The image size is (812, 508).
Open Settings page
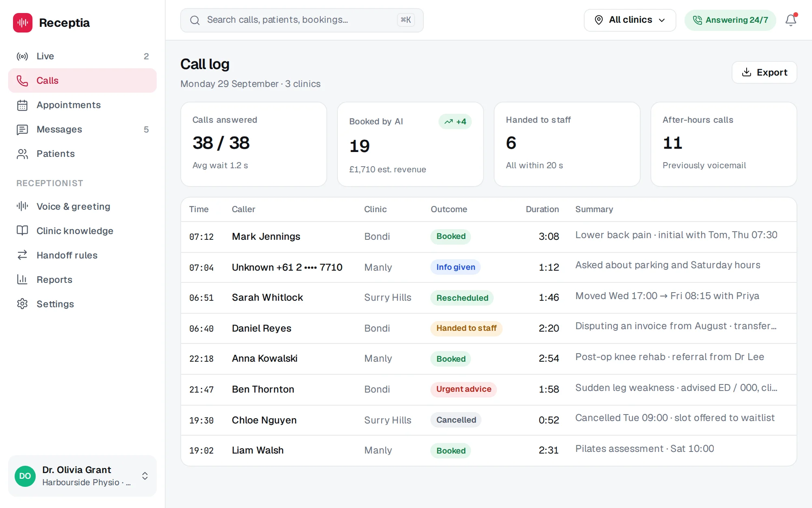click(82, 304)
